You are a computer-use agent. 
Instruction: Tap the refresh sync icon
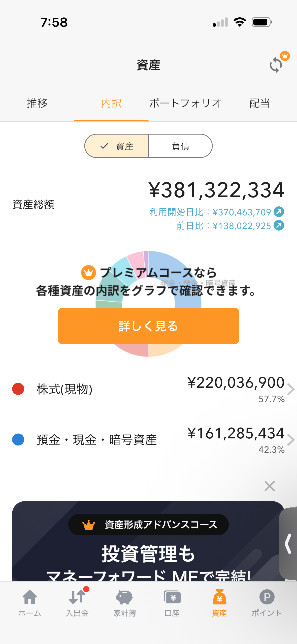pos(276,65)
